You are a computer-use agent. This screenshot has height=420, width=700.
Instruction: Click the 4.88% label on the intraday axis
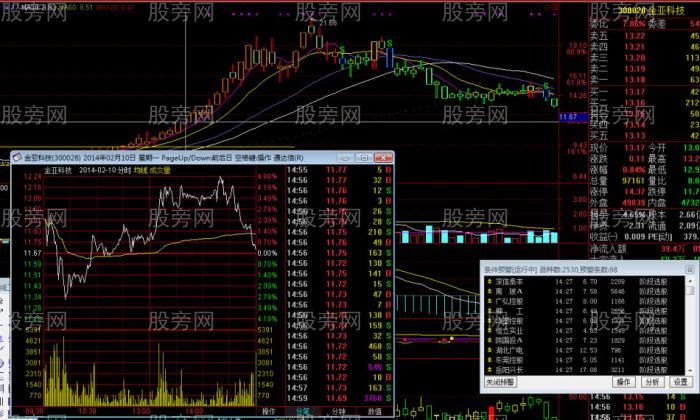point(267,176)
